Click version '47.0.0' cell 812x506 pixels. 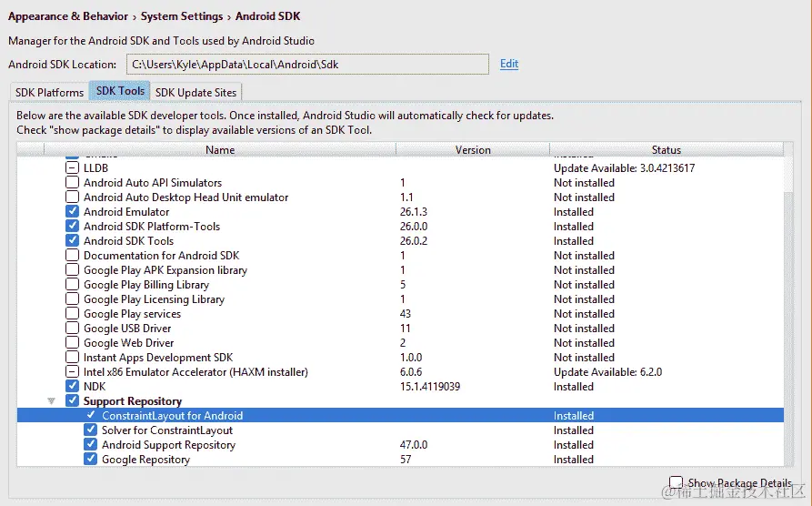click(x=413, y=444)
